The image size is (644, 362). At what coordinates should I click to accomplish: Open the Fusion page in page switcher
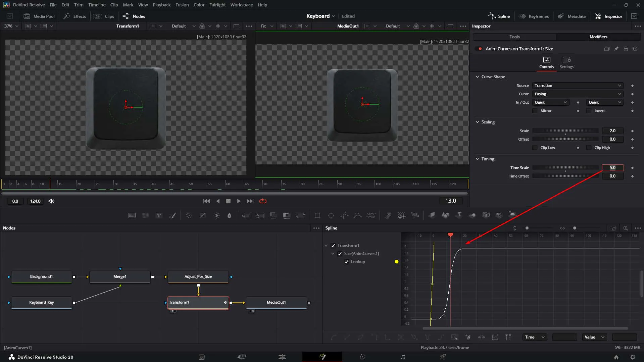click(322, 357)
